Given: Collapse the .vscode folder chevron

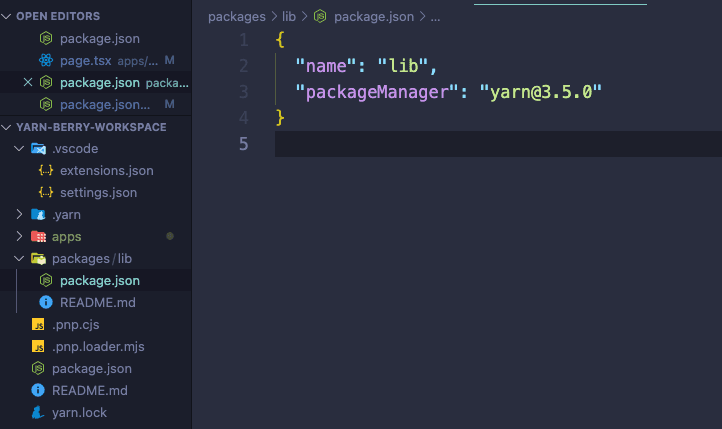Looking at the screenshot, I should pyautogui.click(x=19, y=148).
